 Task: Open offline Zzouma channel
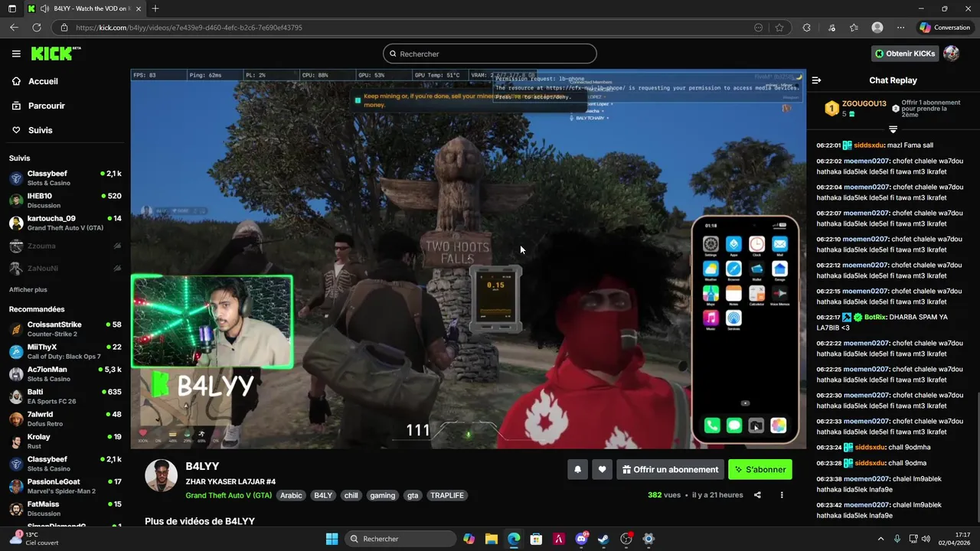point(65,246)
